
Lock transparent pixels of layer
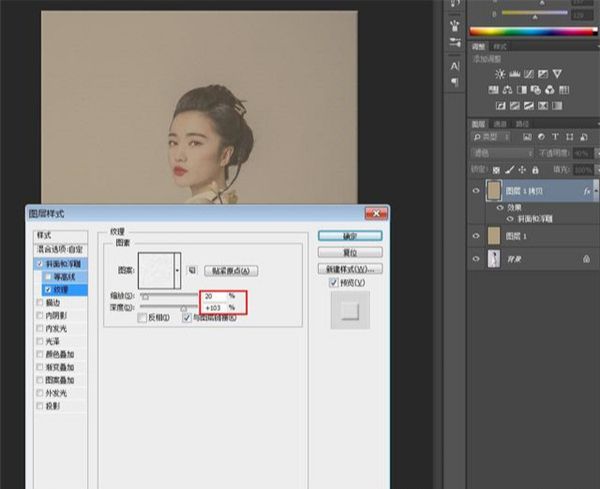[496, 170]
